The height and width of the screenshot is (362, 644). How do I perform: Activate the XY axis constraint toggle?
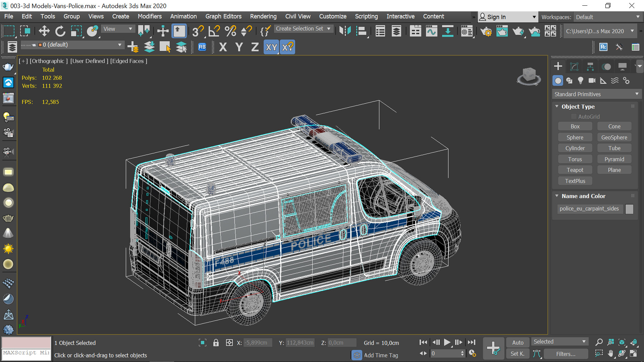tap(271, 47)
